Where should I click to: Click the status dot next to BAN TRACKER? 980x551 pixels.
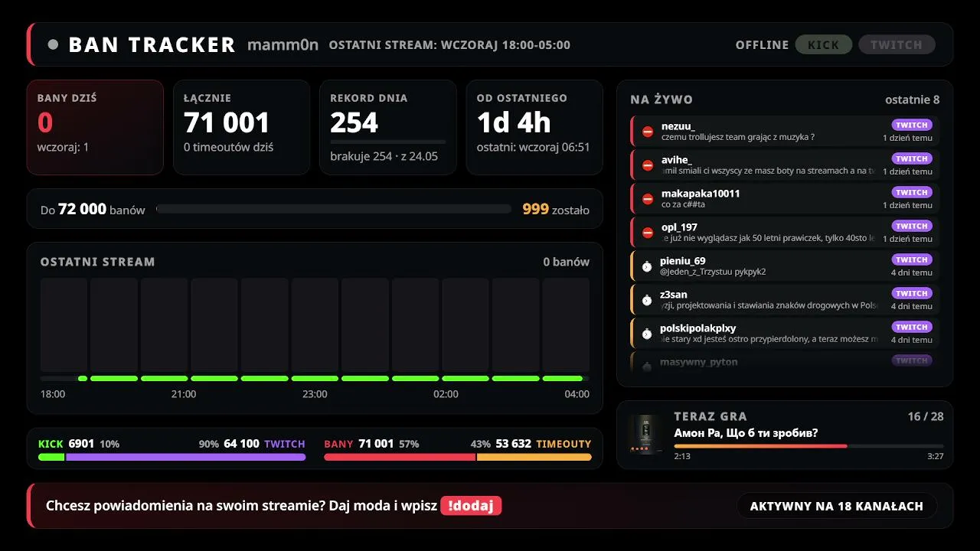(x=53, y=44)
